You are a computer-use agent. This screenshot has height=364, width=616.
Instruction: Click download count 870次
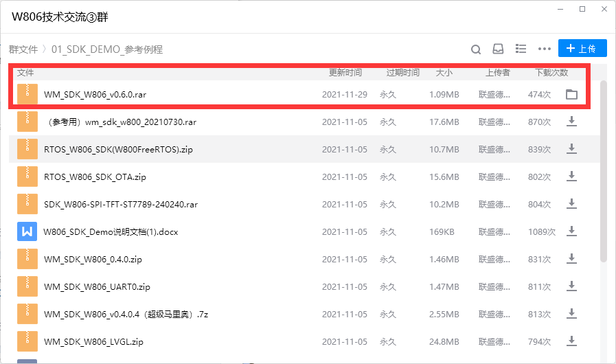pyautogui.click(x=539, y=122)
